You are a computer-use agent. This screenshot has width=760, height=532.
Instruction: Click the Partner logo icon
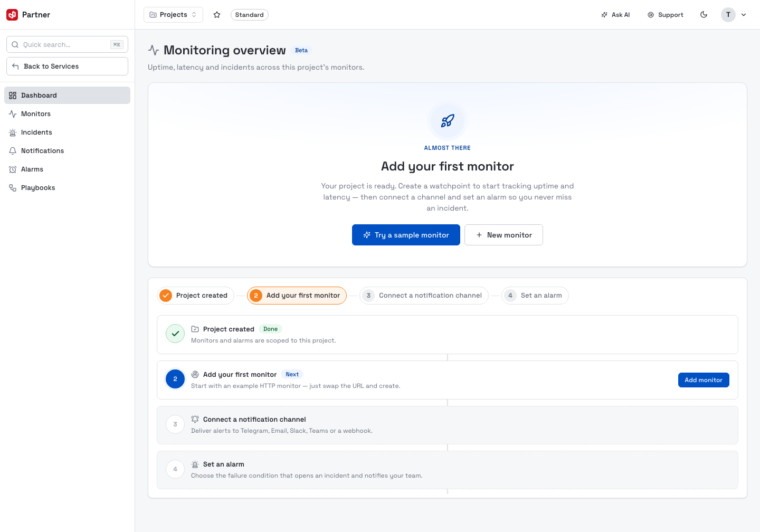tap(12, 15)
